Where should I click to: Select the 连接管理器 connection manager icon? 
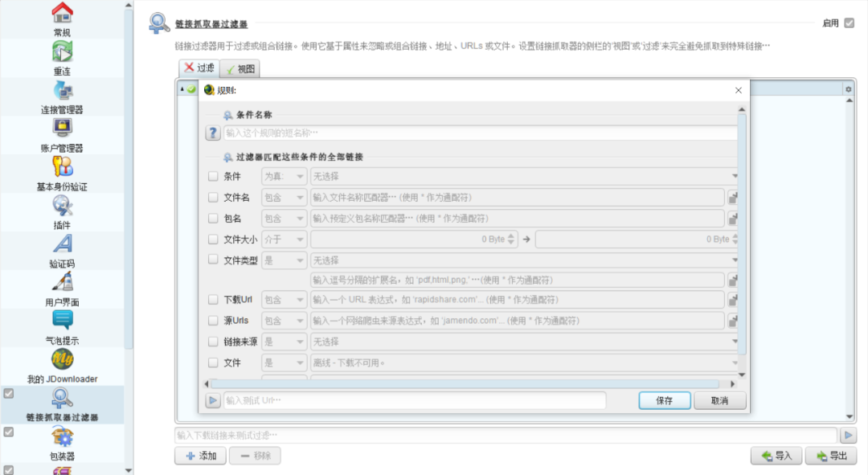[x=62, y=90]
